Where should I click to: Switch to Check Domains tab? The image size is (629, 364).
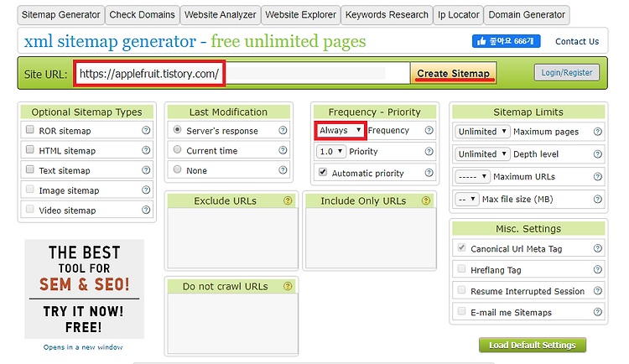[142, 15]
